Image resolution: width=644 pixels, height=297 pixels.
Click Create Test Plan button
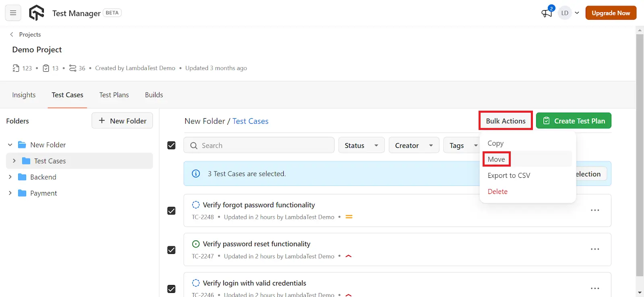tap(574, 121)
